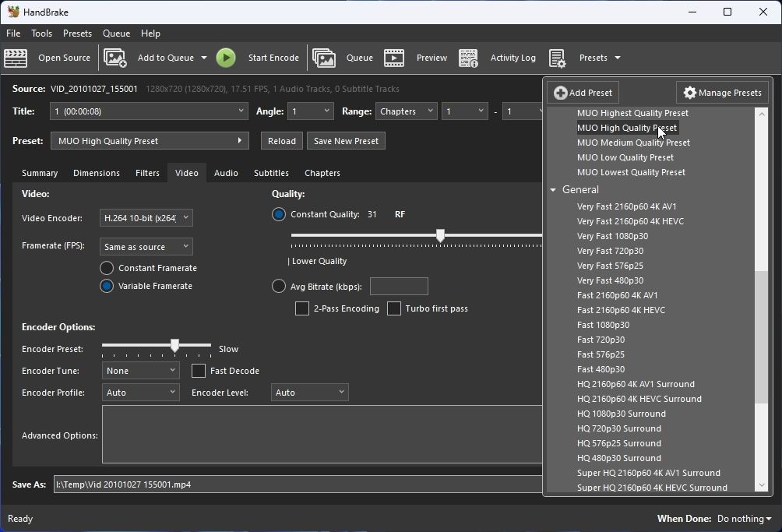Viewport: 782px width, 532px height.
Task: Open a new video source file
Action: click(64, 58)
